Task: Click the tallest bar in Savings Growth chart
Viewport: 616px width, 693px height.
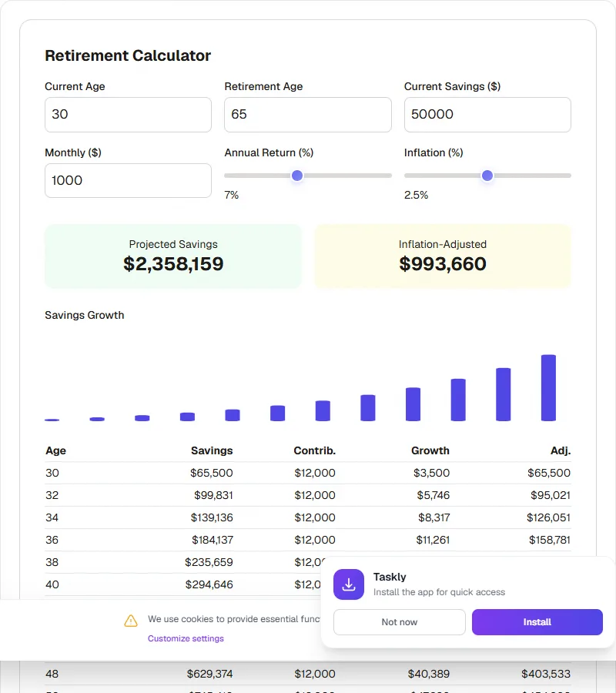Action: [548, 387]
